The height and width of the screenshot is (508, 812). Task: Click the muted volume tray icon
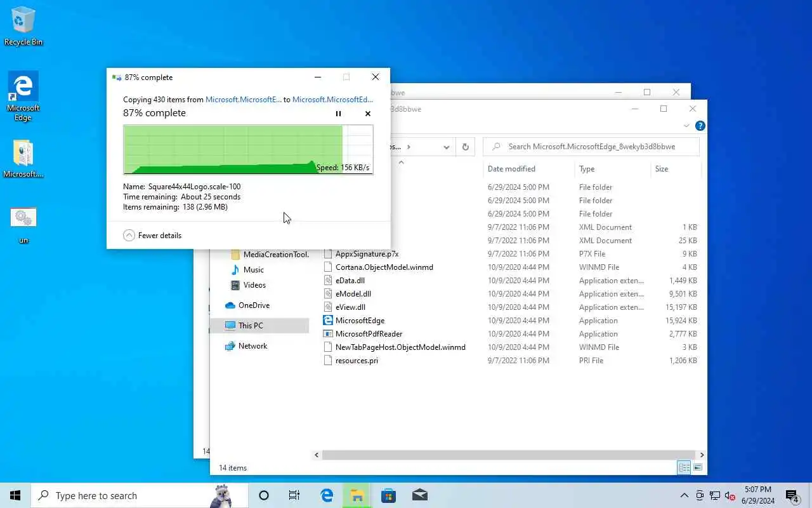pyautogui.click(x=730, y=496)
